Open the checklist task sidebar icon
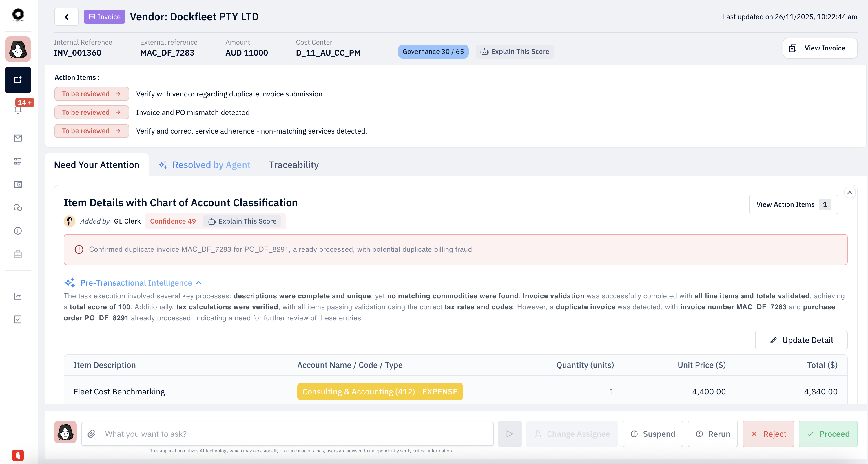Viewport: 868px width, 464px height. pyautogui.click(x=18, y=319)
